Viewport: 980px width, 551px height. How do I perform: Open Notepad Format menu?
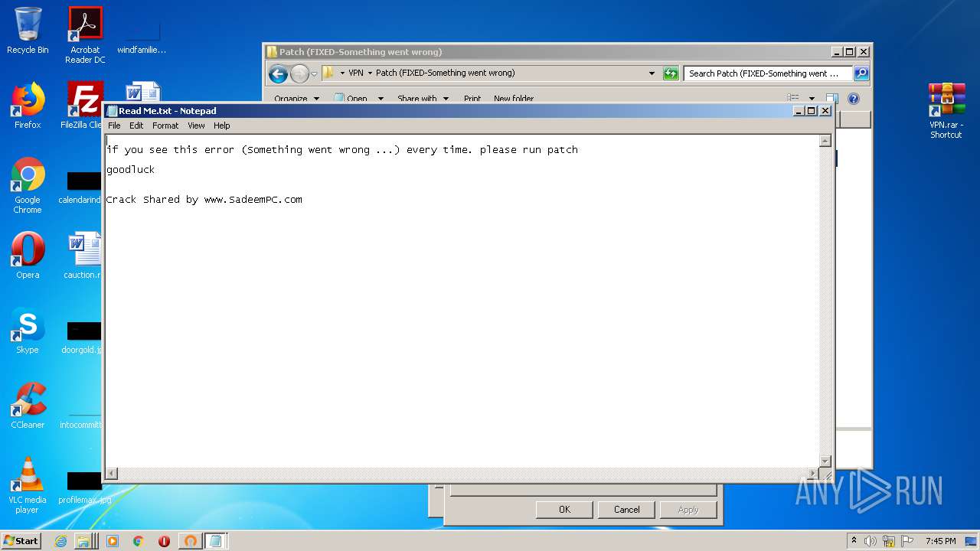165,126
